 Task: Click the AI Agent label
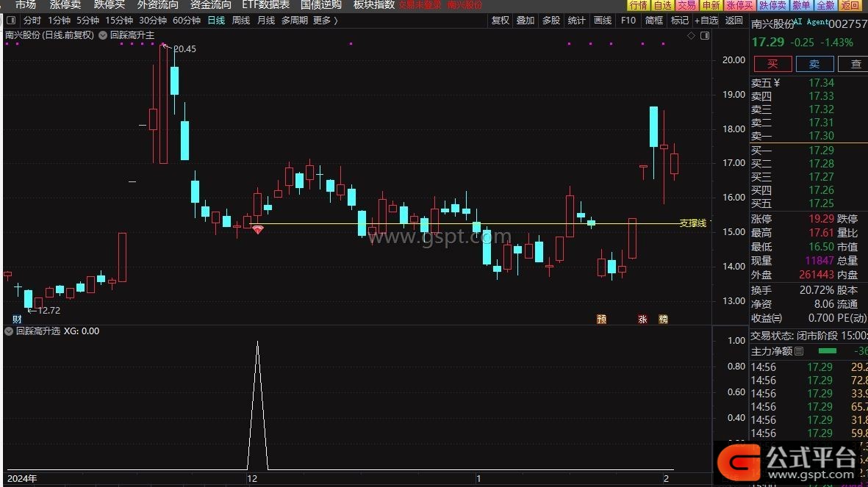(810, 21)
